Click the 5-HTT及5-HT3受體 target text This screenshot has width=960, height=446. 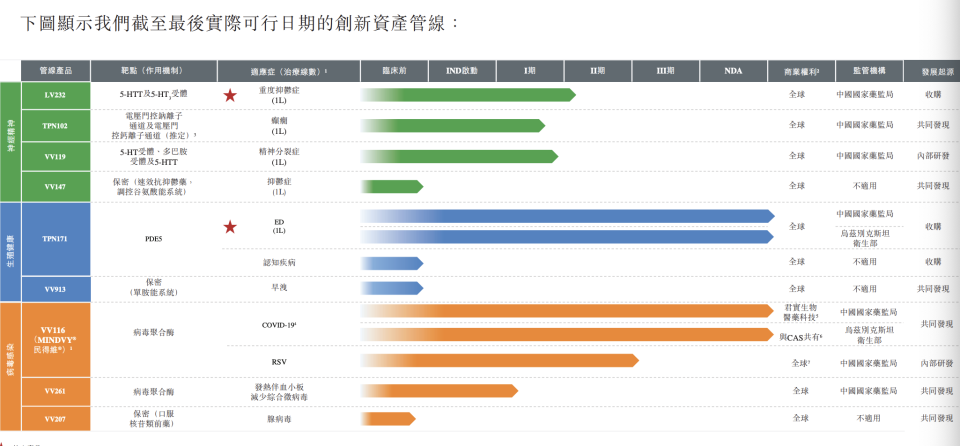point(154,96)
